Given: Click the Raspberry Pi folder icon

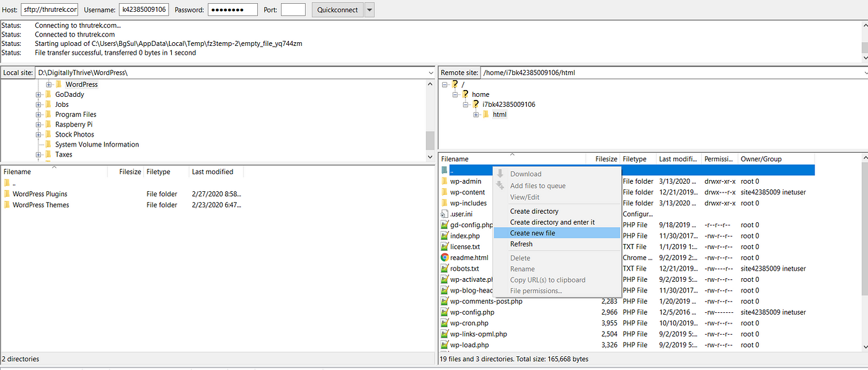Looking at the screenshot, I should tap(48, 124).
